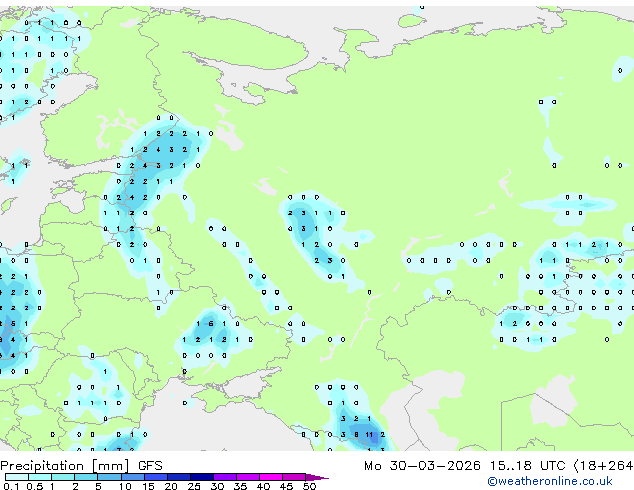Click the 0.1–0.5 mm legend swatch
634x490 pixels.
17,477
